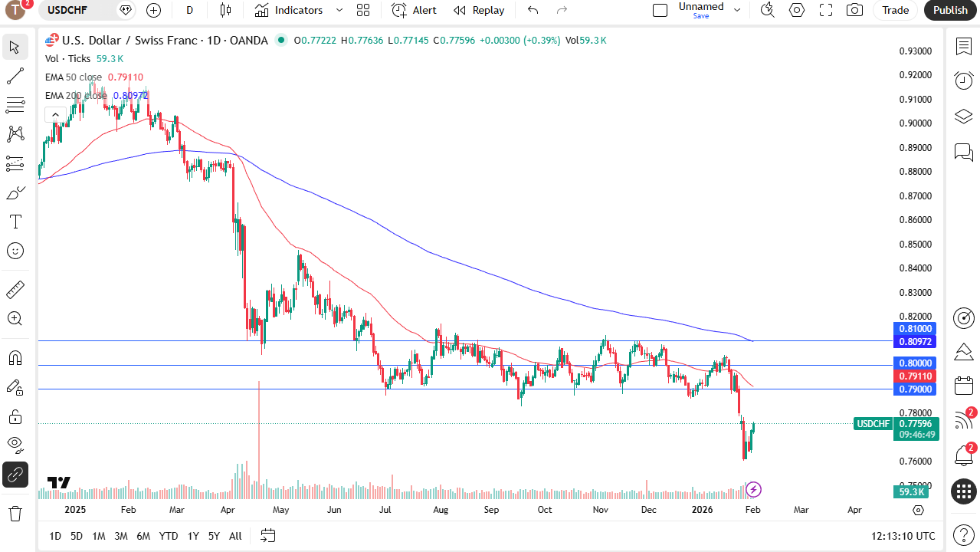Open the Indicators dialog
The width and height of the screenshot is (980, 552).
[x=289, y=10]
